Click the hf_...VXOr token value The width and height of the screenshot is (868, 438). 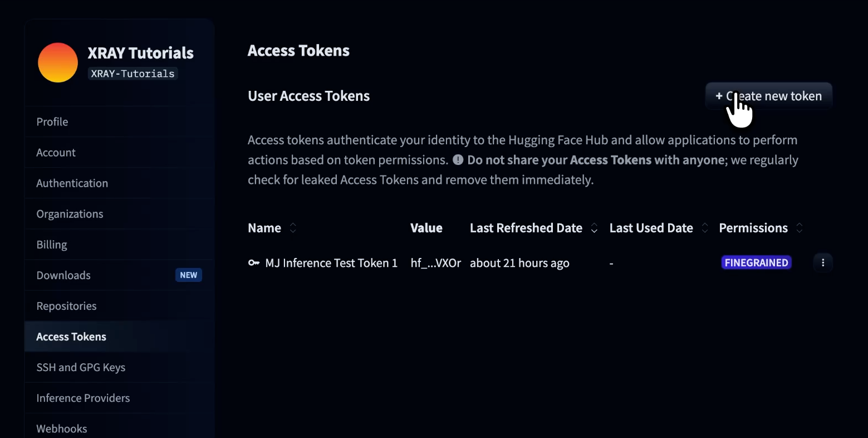point(436,263)
